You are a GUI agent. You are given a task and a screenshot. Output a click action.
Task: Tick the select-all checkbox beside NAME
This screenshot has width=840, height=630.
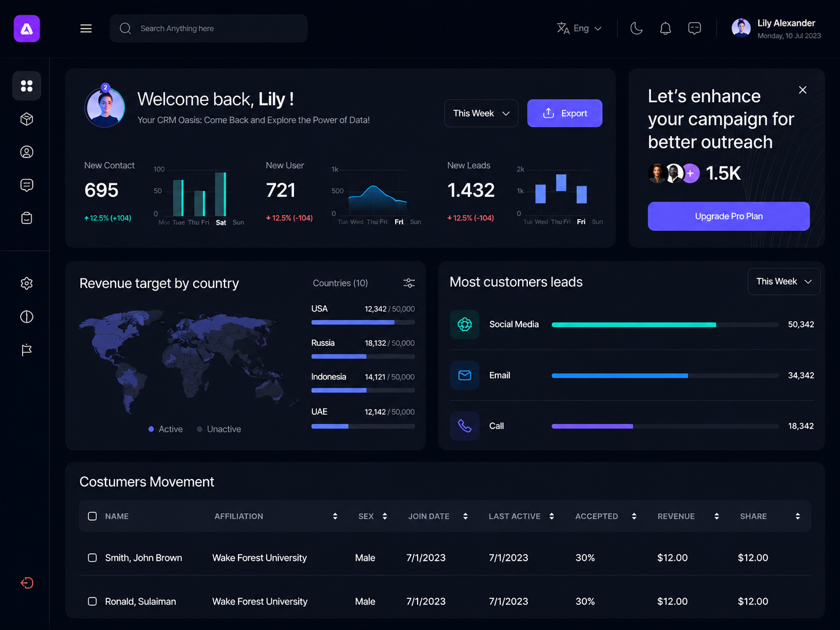pyautogui.click(x=92, y=516)
